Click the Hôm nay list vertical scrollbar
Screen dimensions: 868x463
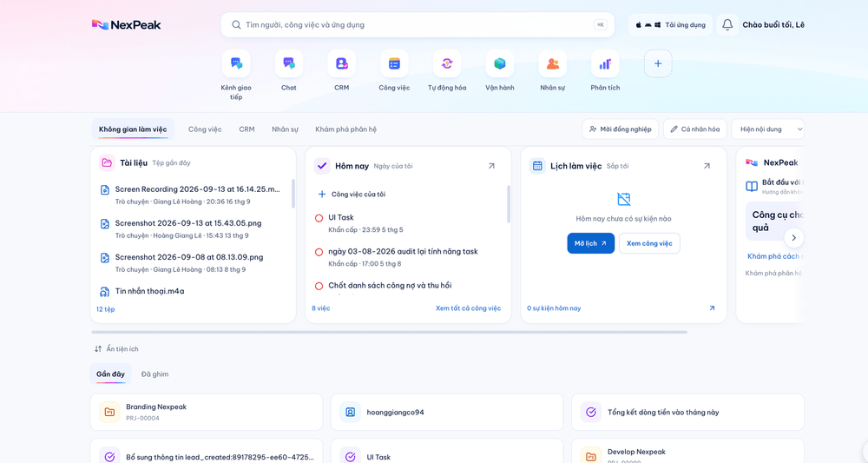508,204
